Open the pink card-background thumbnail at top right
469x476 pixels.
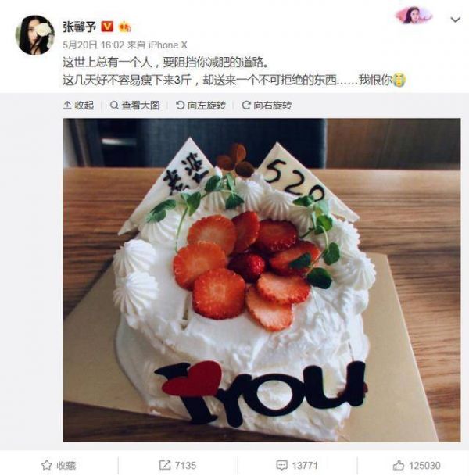pyautogui.click(x=414, y=15)
